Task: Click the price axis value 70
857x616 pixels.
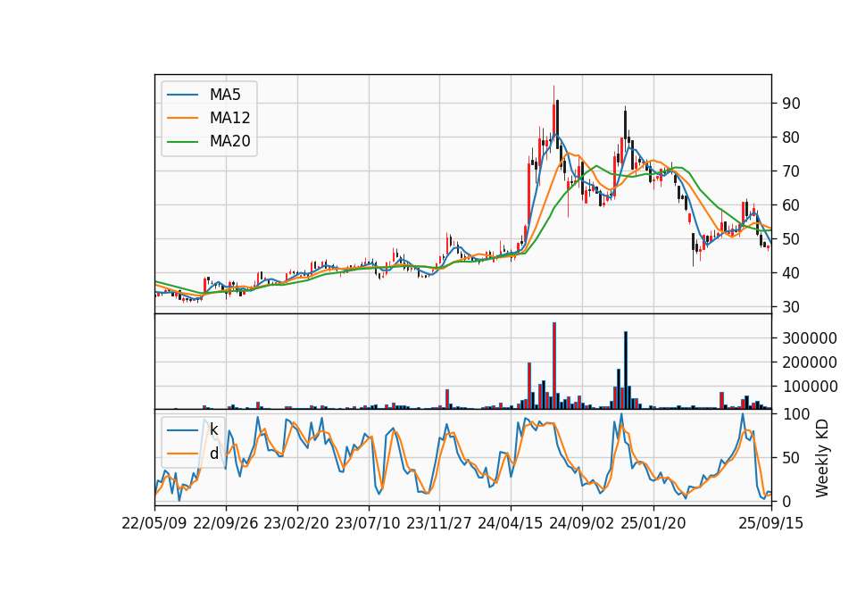Action: pyautogui.click(x=791, y=171)
